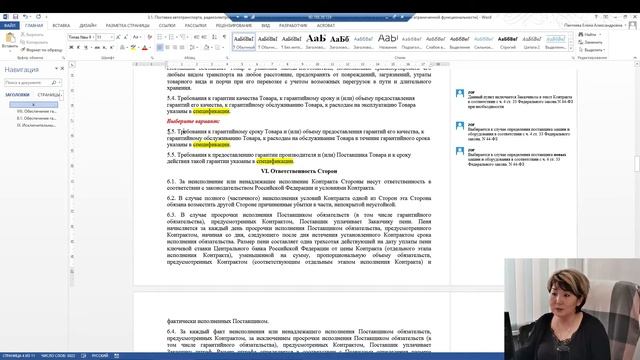Click the Undo arrow icon
640x360 pixels.
click(x=25, y=17)
